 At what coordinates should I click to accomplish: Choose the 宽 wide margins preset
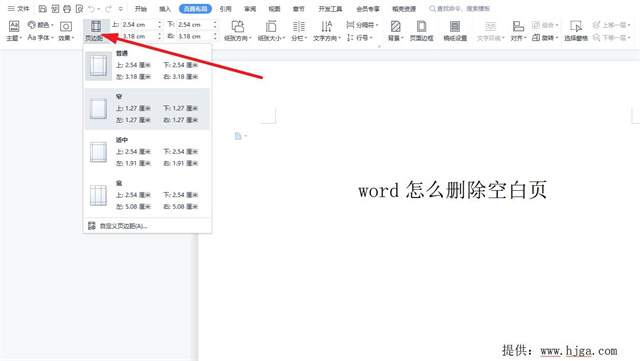147,195
